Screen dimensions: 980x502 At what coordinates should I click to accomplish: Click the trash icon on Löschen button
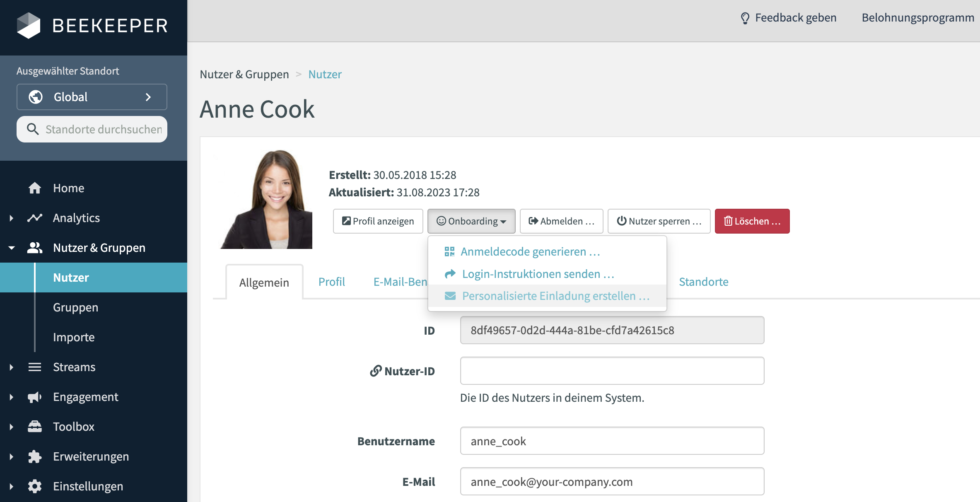coord(729,221)
